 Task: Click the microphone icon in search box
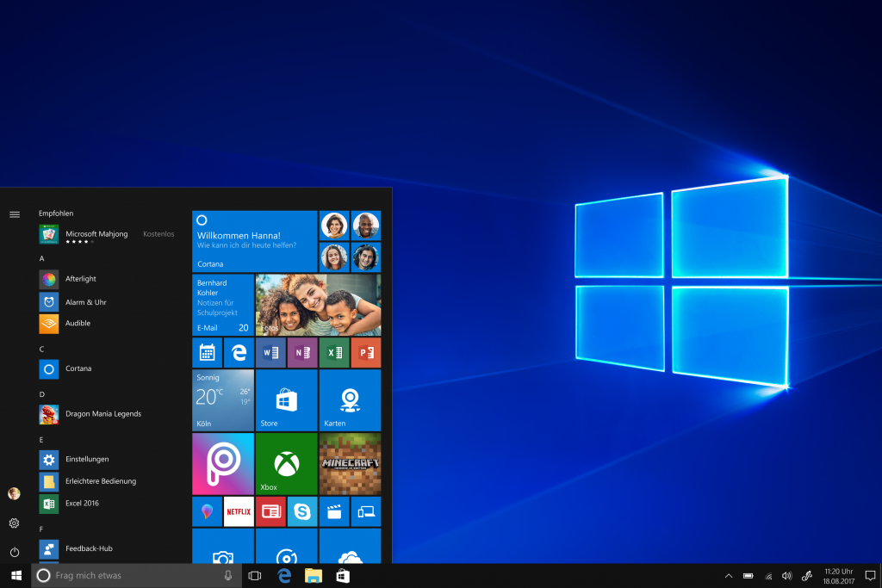[x=227, y=575]
